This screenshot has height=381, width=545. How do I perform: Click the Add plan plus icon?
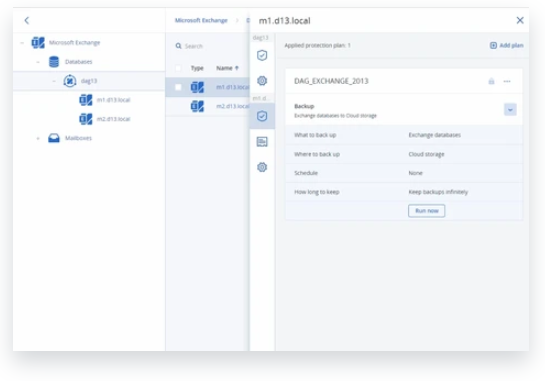493,46
